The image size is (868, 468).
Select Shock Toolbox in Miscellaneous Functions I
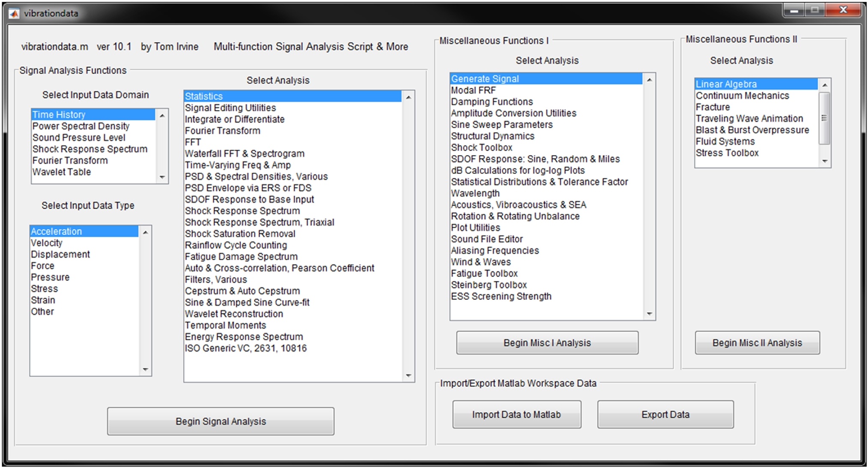481,147
